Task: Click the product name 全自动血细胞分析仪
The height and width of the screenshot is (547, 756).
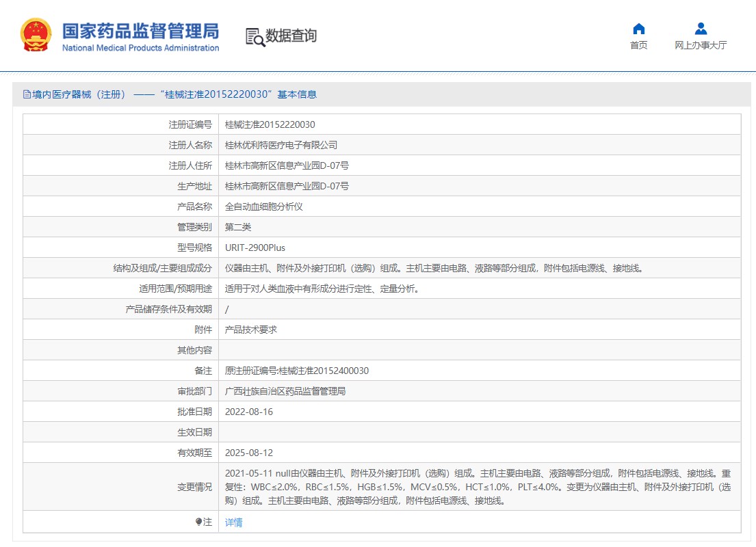Action: coord(264,206)
